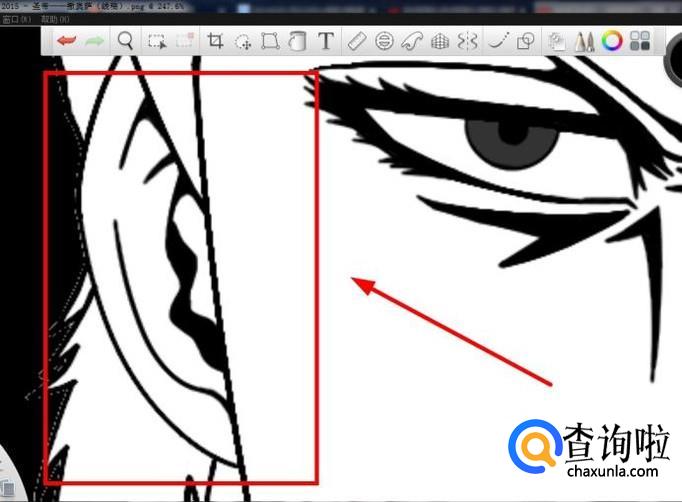682x502 pixels.
Task: Open the Perspective grid tool
Action: coord(439,42)
